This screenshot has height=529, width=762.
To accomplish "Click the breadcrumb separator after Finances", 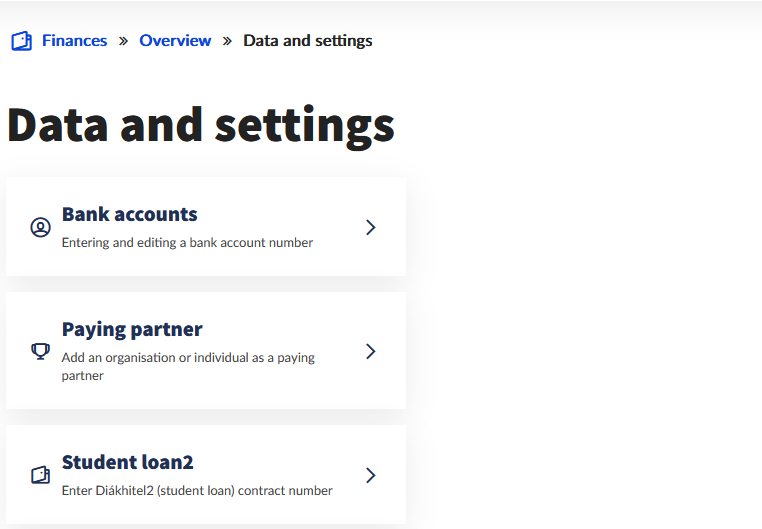I will coord(123,41).
